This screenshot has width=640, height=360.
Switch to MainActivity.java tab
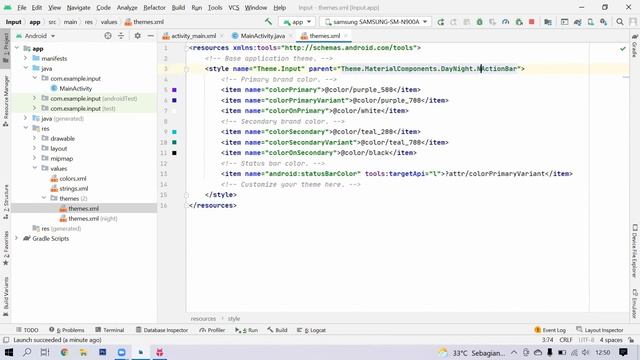[x=262, y=36]
